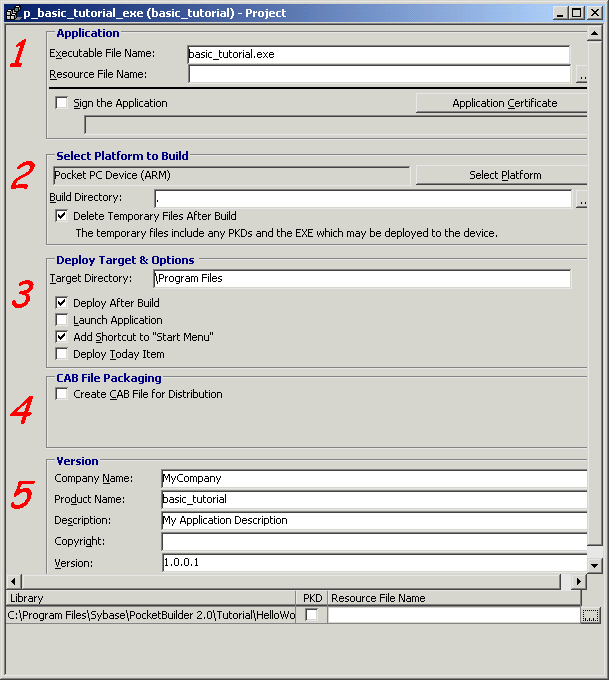Click the vertical scrollbar down arrow

click(x=594, y=565)
